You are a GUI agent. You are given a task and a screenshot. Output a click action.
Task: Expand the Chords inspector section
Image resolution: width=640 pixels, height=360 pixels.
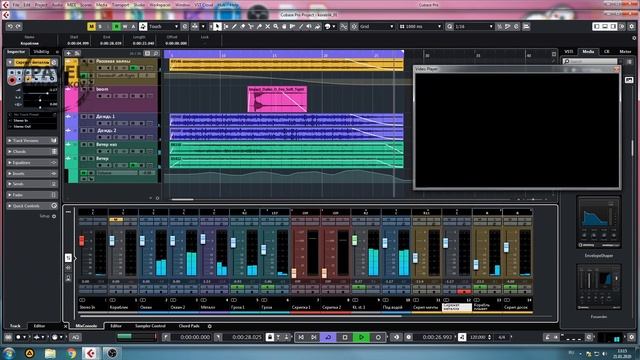click(x=32, y=151)
